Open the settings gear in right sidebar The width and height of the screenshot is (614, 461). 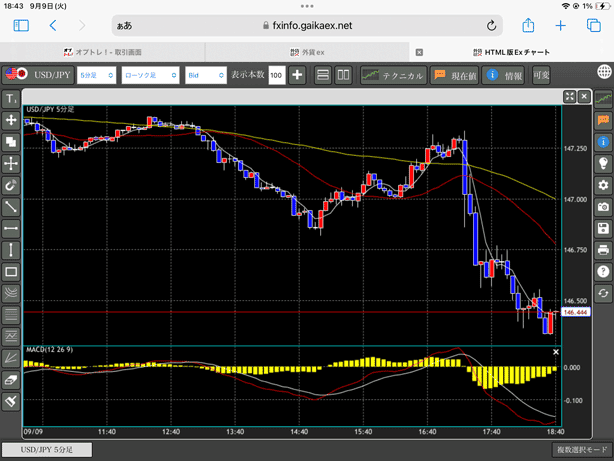[x=603, y=185]
